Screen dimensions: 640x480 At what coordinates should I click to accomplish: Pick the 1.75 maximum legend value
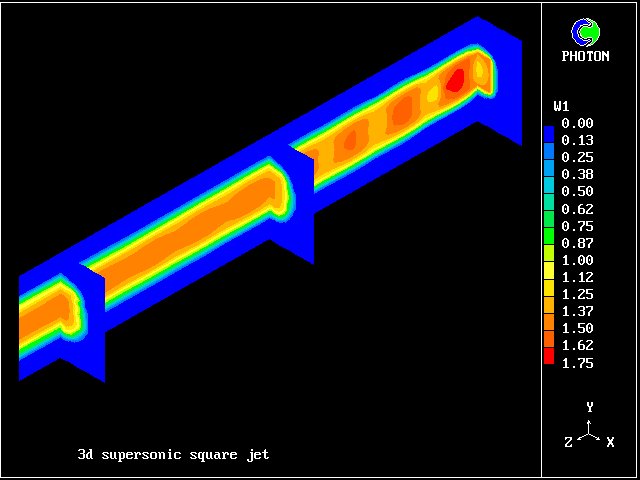pos(577,363)
